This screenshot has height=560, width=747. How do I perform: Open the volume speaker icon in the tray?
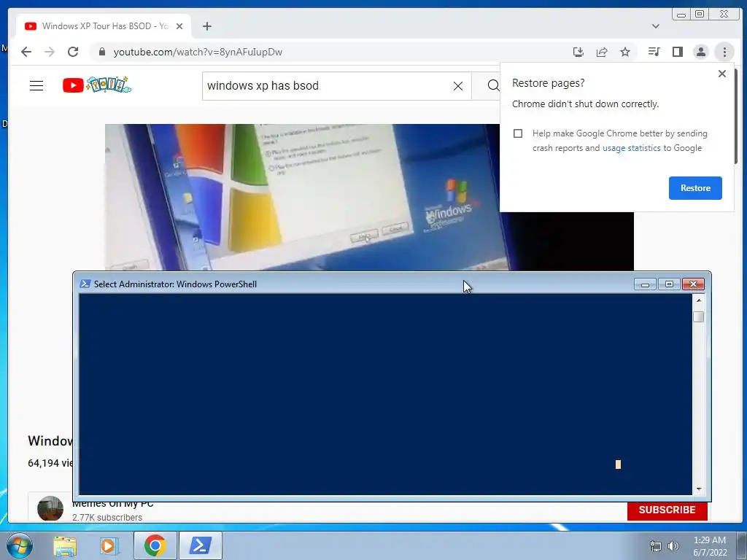(x=673, y=546)
